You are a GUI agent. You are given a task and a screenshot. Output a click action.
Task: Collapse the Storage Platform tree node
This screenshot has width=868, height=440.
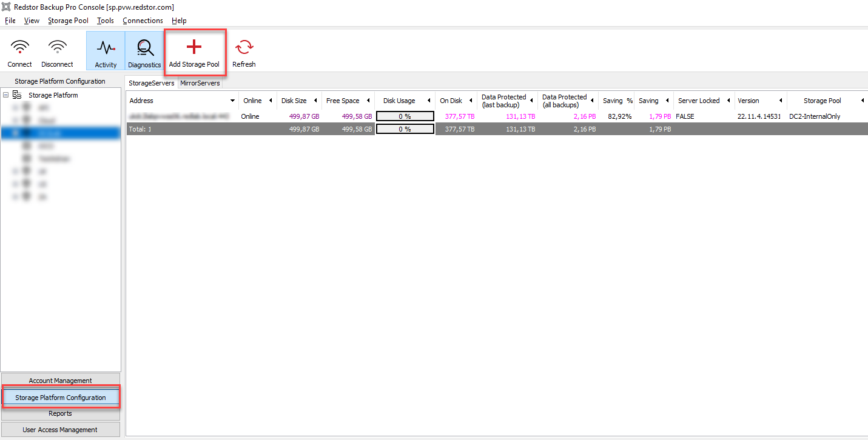coord(6,95)
